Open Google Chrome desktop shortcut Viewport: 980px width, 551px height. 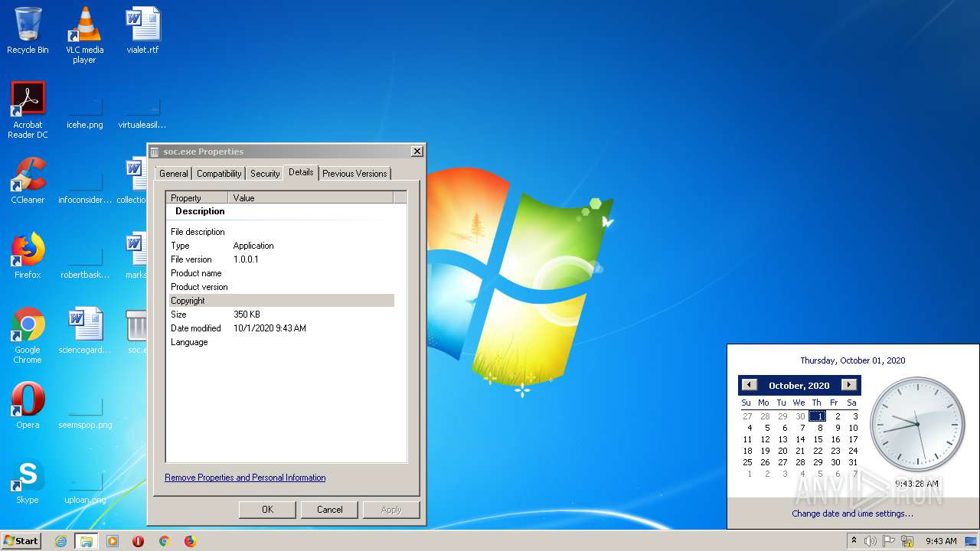[28, 335]
